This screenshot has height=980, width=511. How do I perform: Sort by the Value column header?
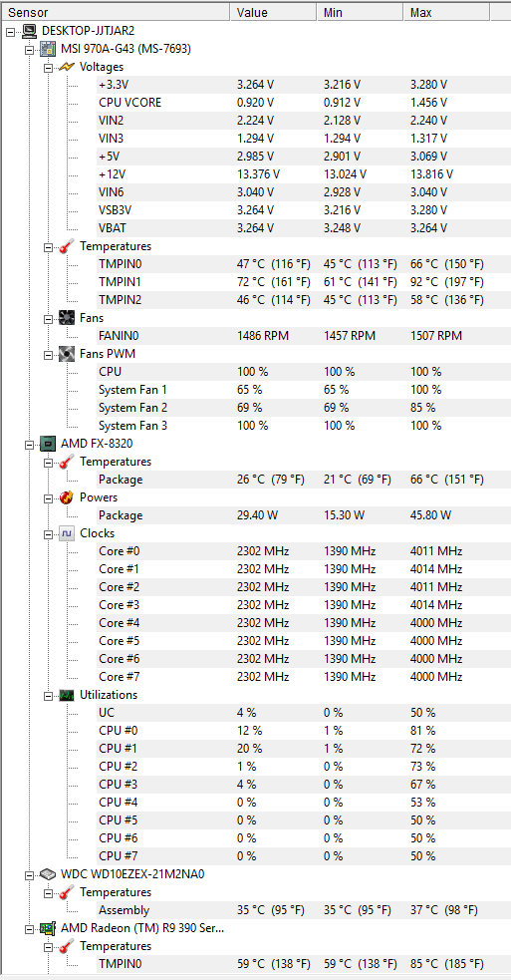point(274,12)
